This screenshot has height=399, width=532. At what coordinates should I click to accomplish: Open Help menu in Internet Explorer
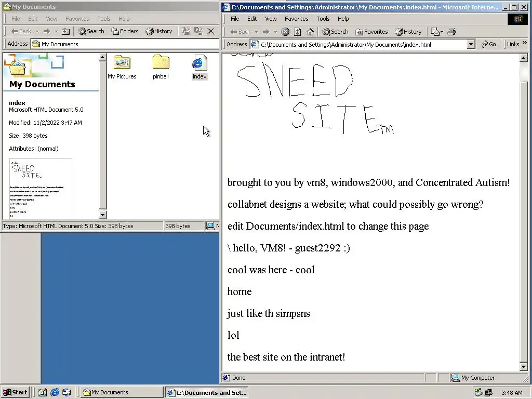343,19
